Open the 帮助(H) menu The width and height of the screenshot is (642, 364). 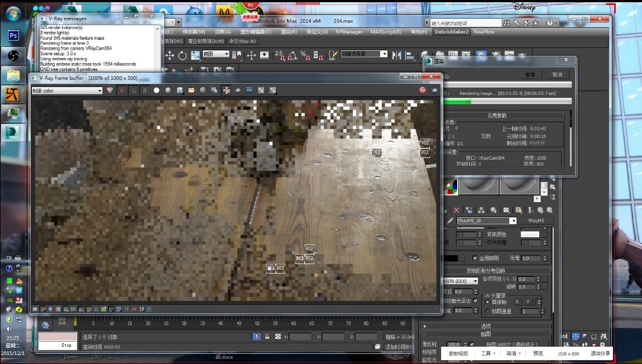(x=419, y=31)
